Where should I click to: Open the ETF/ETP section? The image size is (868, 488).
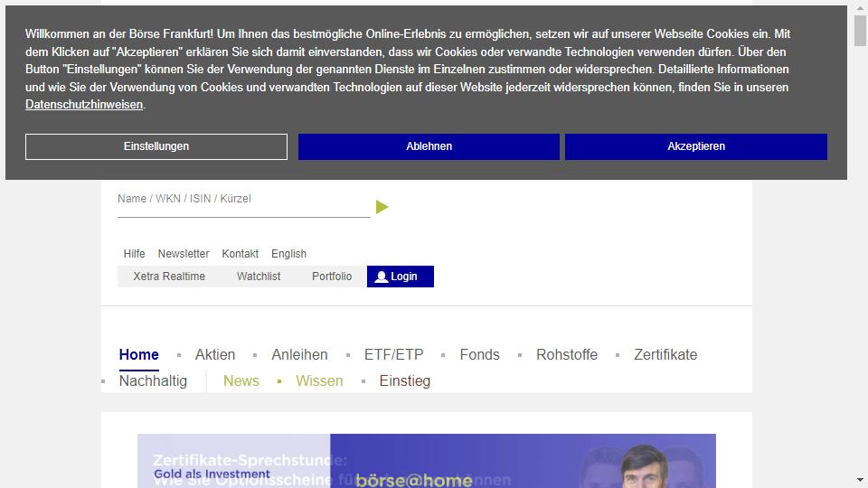tap(393, 354)
